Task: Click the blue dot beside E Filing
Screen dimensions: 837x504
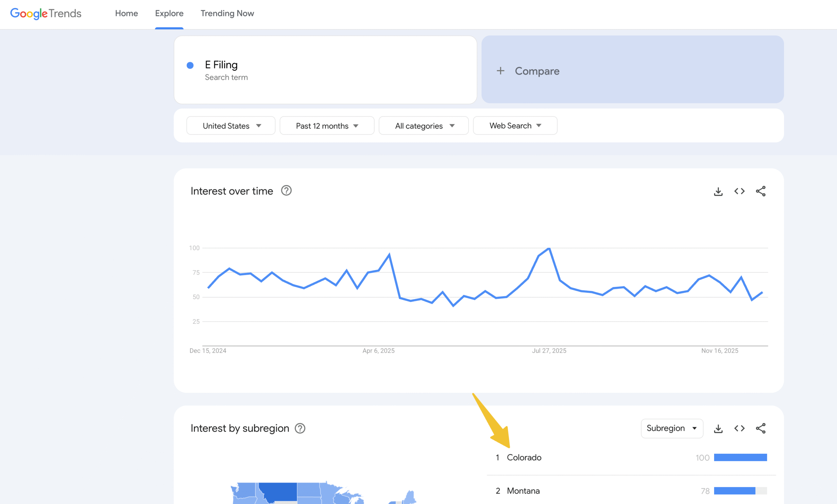Action: tap(190, 65)
